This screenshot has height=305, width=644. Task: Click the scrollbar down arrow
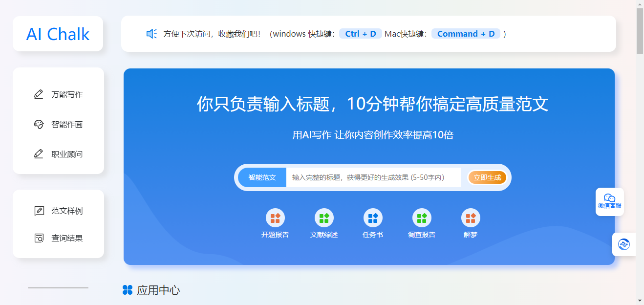[x=640, y=300]
